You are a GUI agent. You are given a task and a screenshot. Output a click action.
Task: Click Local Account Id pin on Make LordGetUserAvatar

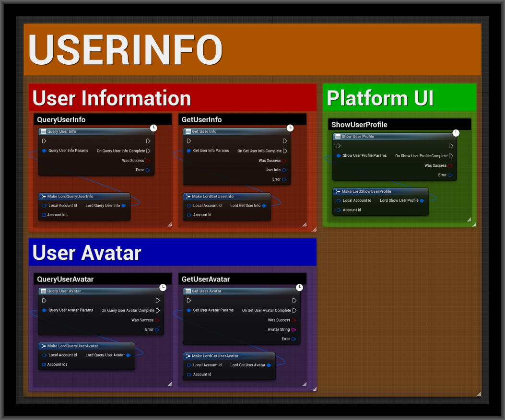pyautogui.click(x=189, y=365)
